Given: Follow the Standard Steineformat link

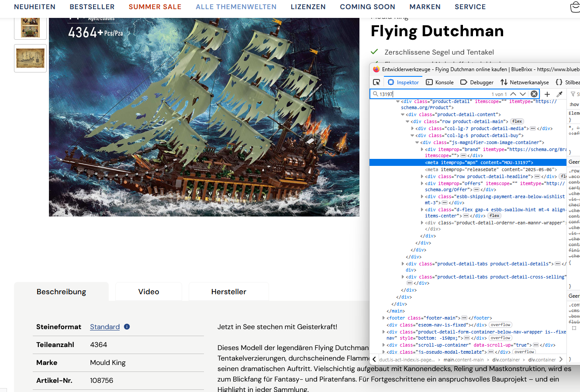Looking at the screenshot, I should point(105,327).
